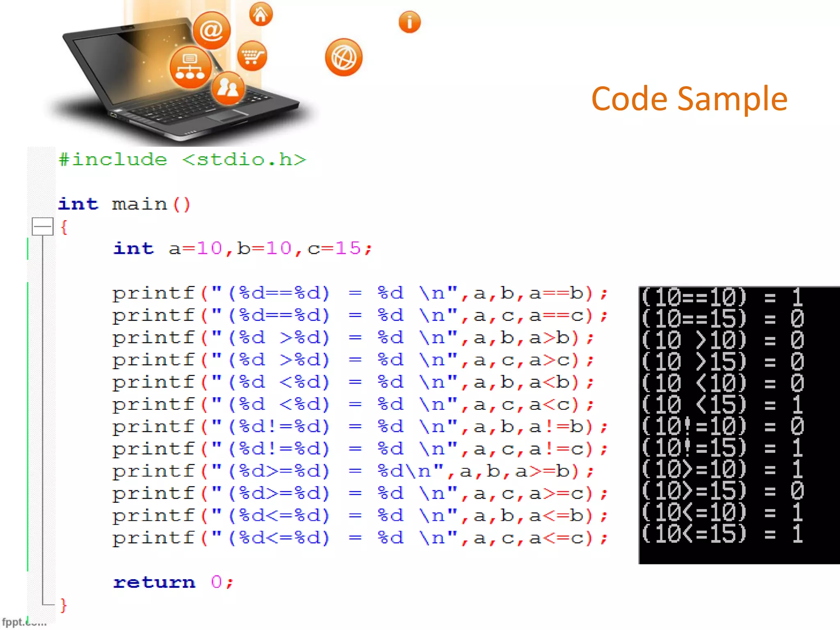Click the opening brace of main
This screenshot has height=630, width=840.
pos(64,227)
